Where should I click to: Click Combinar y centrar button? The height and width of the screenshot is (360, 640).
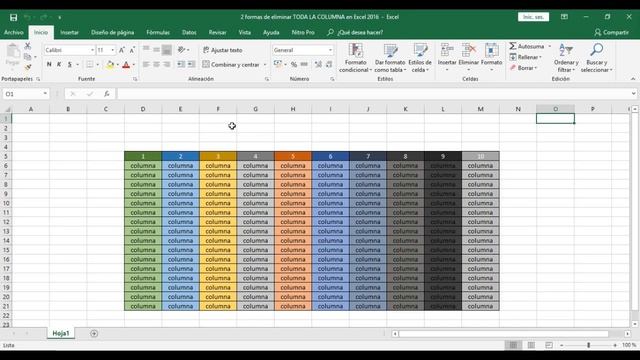pyautogui.click(x=231, y=64)
